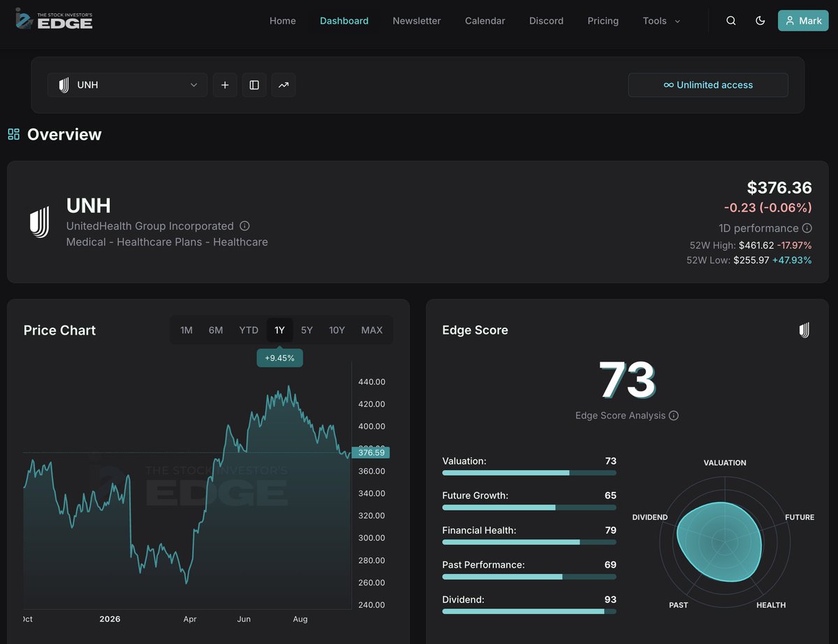Click the Overview grid icon
Viewport: 838px width, 644px height.
[14, 134]
